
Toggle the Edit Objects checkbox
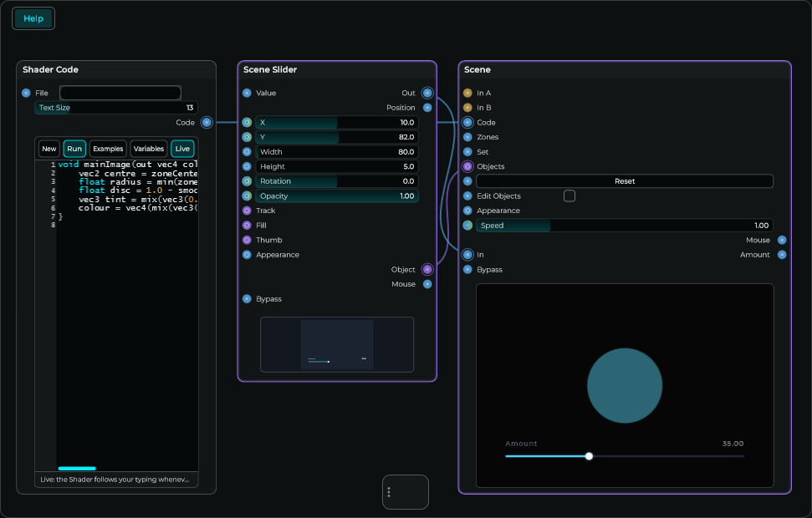coord(569,196)
